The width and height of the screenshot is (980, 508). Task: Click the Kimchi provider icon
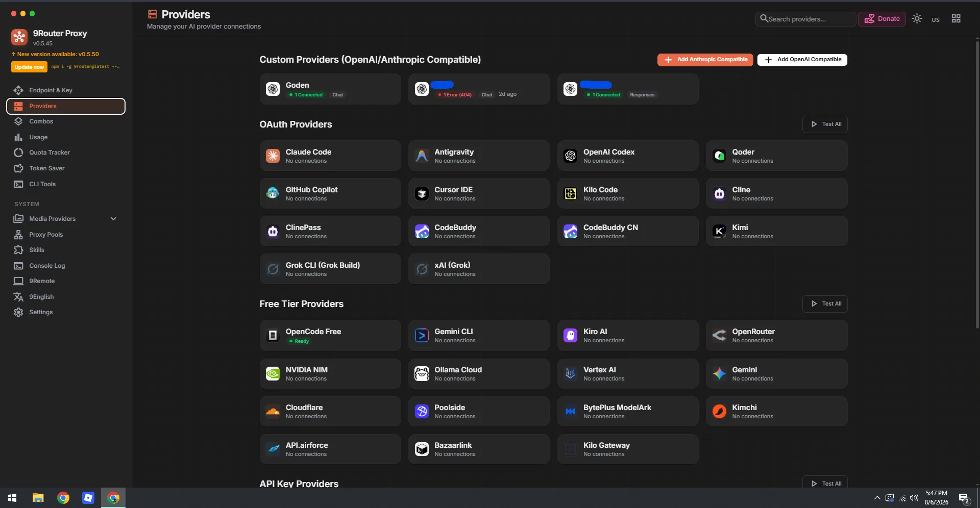(719, 411)
